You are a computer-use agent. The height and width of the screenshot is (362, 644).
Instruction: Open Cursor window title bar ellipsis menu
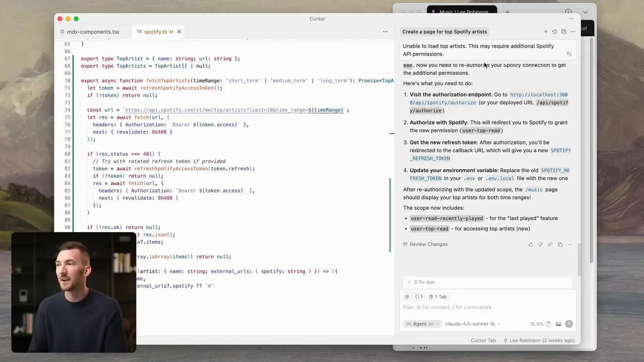pyautogui.click(x=571, y=19)
